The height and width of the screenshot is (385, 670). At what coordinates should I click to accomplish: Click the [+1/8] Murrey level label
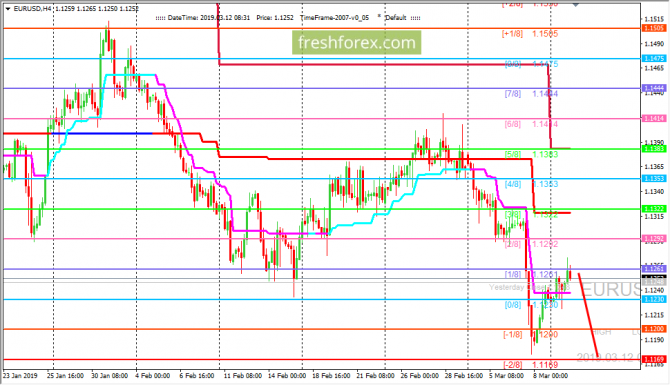pos(512,34)
